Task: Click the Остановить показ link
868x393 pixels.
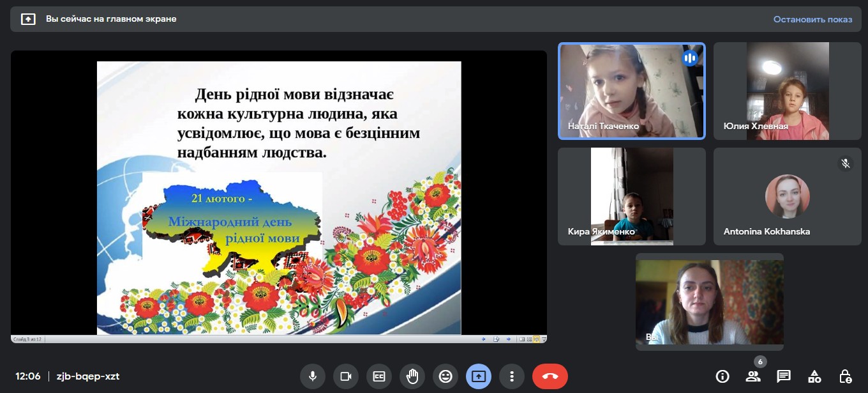Action: tap(812, 19)
